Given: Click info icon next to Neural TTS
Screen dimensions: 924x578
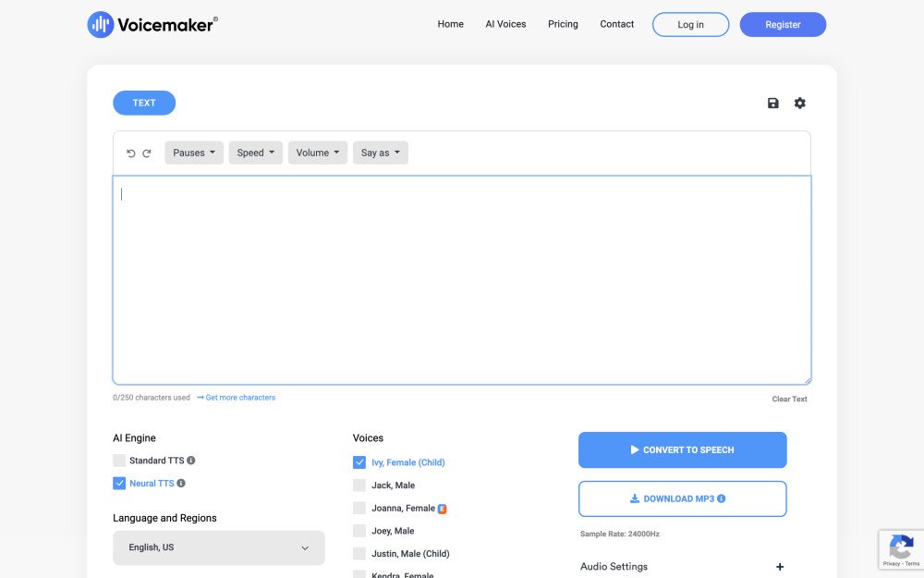Looking at the screenshot, I should point(181,484).
